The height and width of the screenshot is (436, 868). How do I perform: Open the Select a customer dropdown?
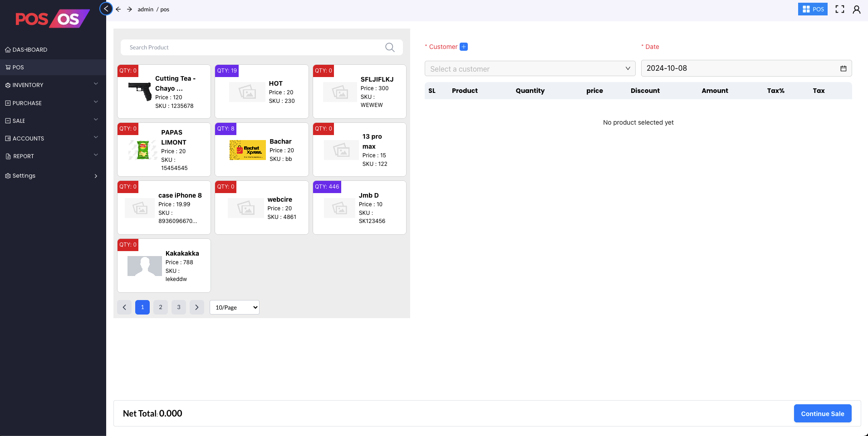click(x=529, y=68)
